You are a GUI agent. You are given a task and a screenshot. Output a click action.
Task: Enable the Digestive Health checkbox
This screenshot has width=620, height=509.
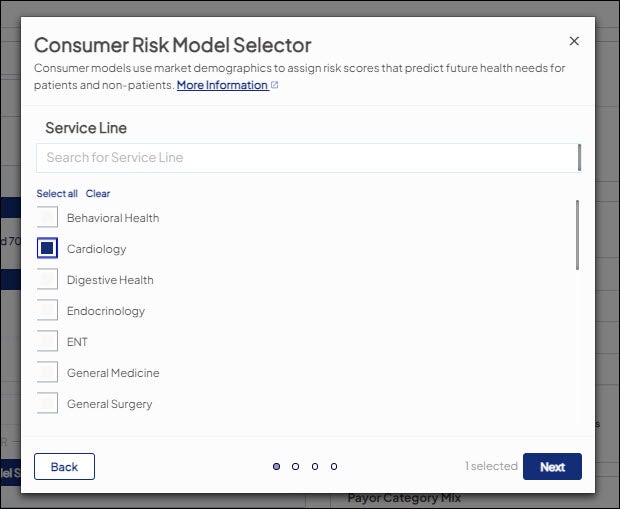pyautogui.click(x=47, y=280)
